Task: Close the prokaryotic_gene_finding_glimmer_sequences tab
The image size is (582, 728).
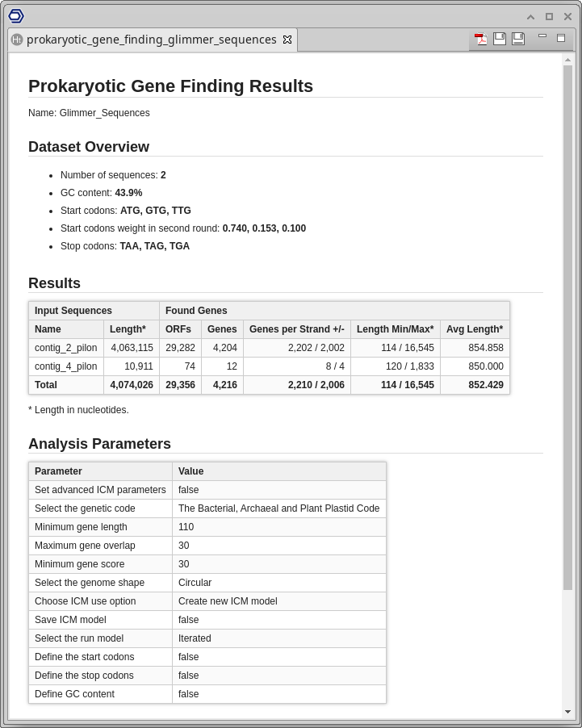Action: (x=287, y=40)
